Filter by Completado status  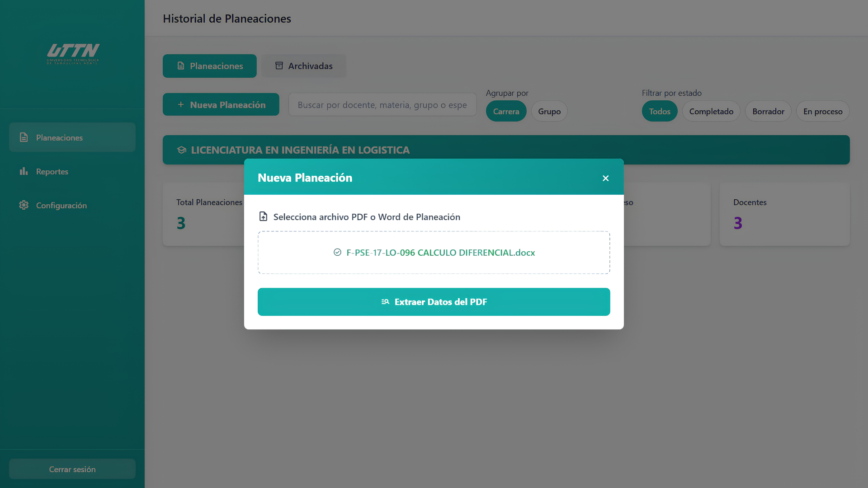(x=711, y=111)
